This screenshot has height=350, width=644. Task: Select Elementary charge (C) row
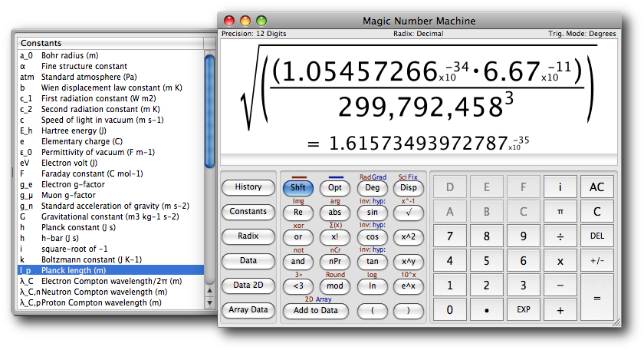click(x=110, y=141)
